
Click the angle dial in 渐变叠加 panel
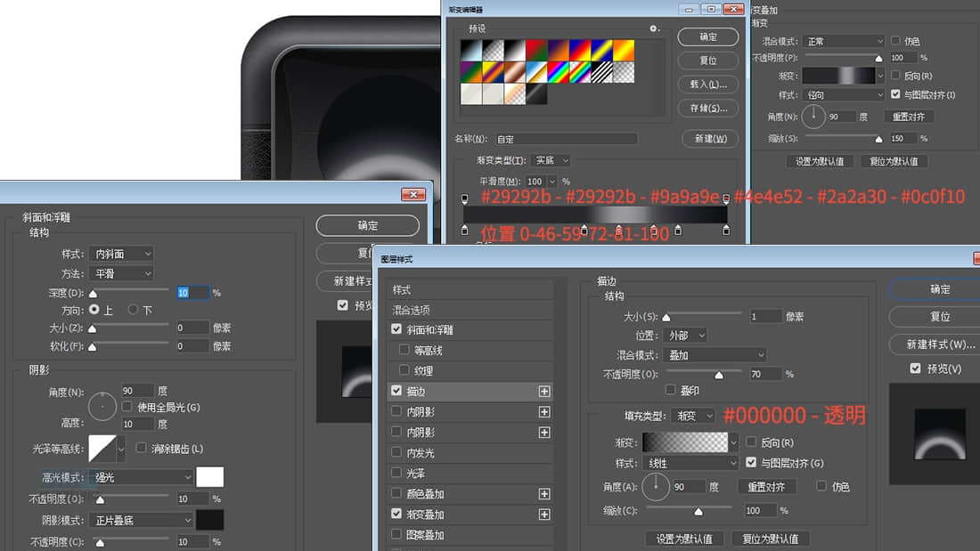click(x=813, y=117)
